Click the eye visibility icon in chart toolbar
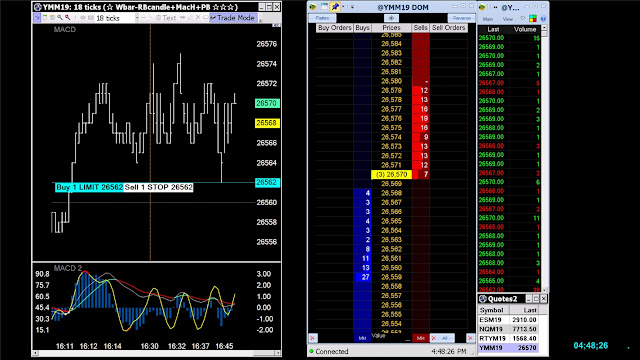Image resolution: width=640 pixels, height=360 pixels. (83, 18)
